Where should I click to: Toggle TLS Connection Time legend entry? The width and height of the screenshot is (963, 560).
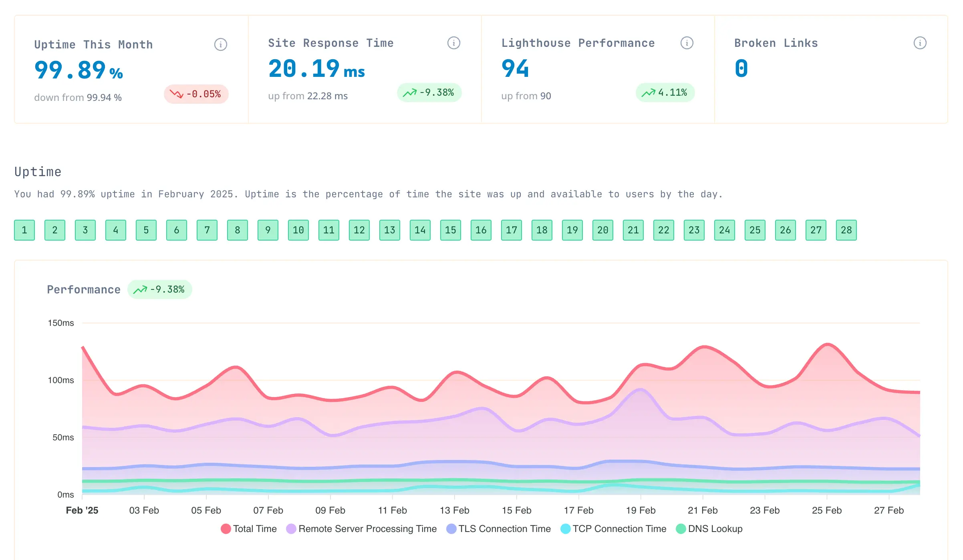(x=498, y=529)
